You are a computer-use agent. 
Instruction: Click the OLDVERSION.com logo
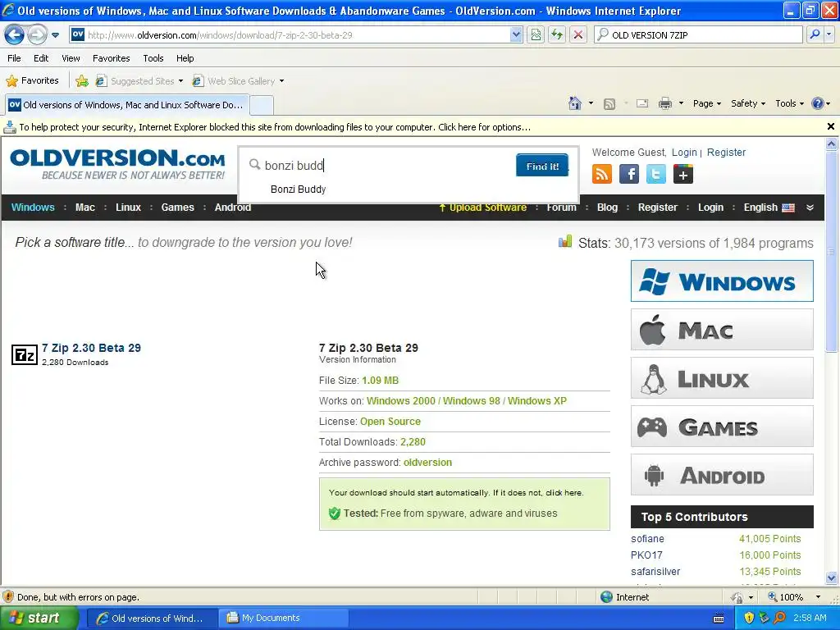coord(117,164)
